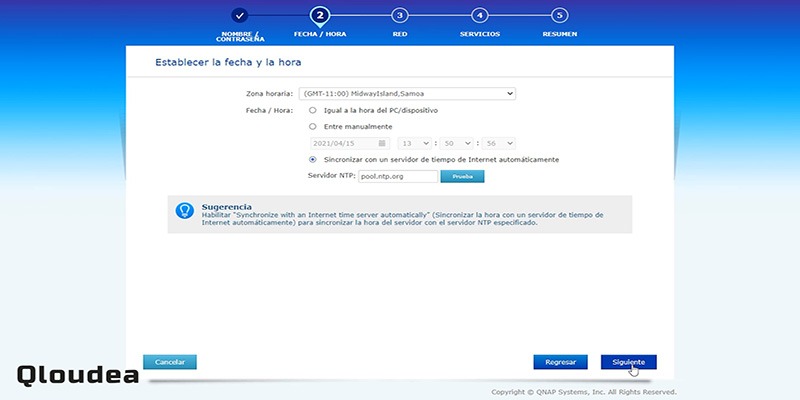Viewport: 800px width, 400px height.
Task: Click the Sugerencia lightbulb icon
Action: coord(184,210)
